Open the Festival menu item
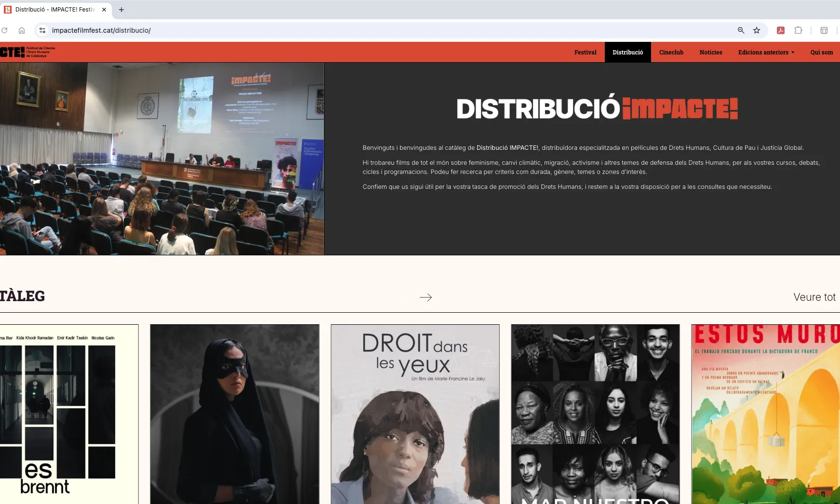Viewport: 840px width, 504px height. pos(585,52)
